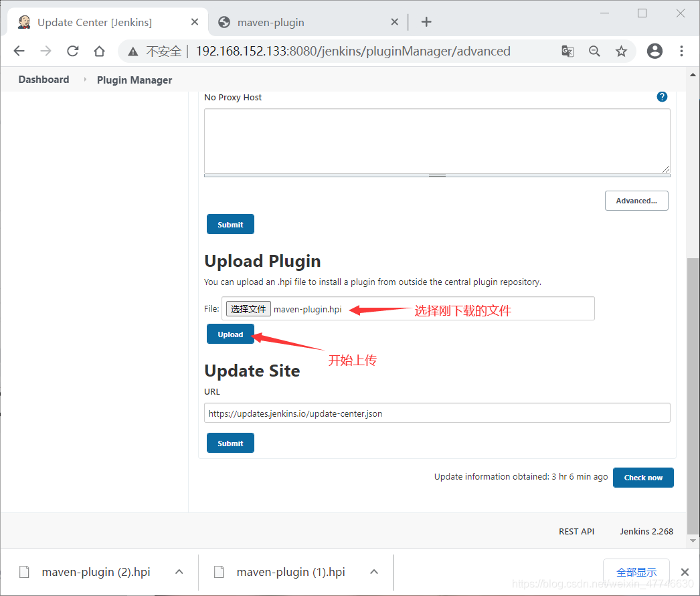700x596 pixels.
Task: Open Plugin Manager breadcrumb
Action: point(135,80)
